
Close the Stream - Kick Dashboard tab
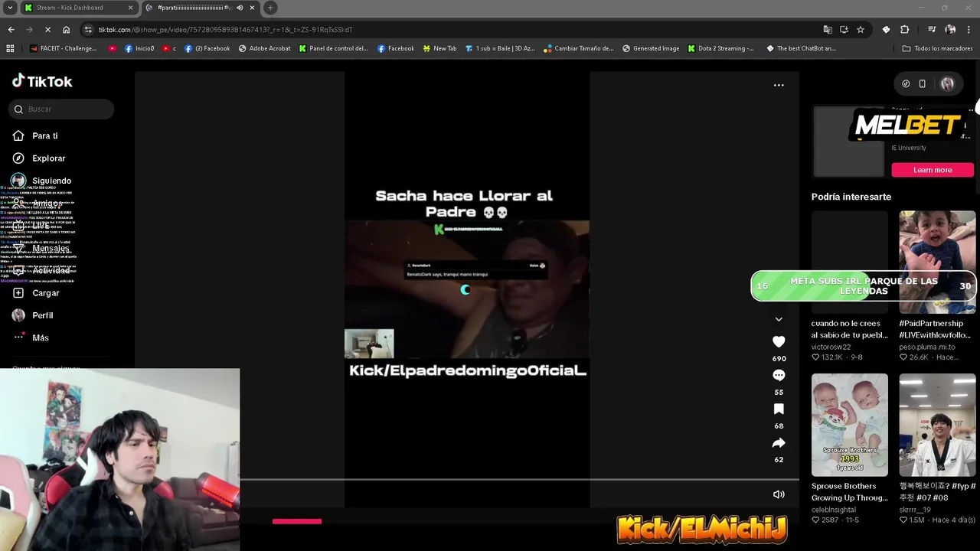130,8
